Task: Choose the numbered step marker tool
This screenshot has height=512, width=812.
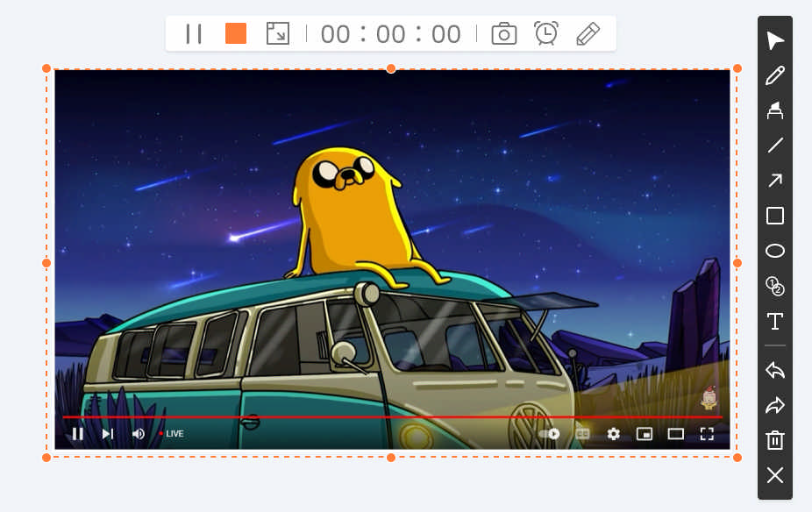Action: [775, 287]
